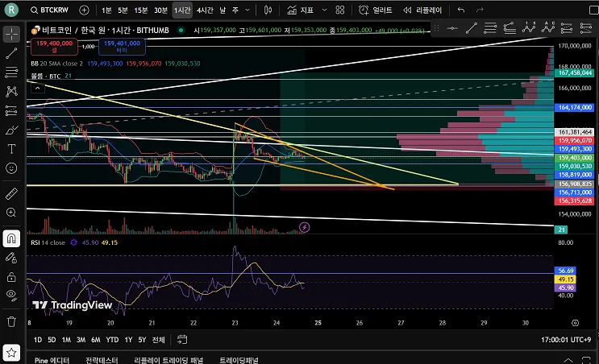
Task: Set range to 전체
Action: [158, 340]
